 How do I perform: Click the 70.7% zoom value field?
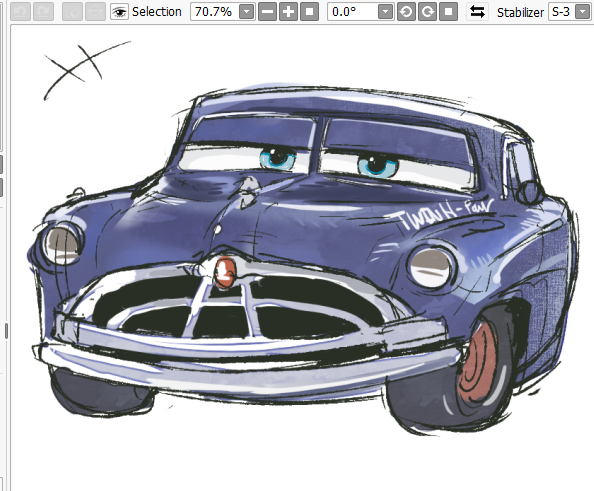pyautogui.click(x=214, y=12)
